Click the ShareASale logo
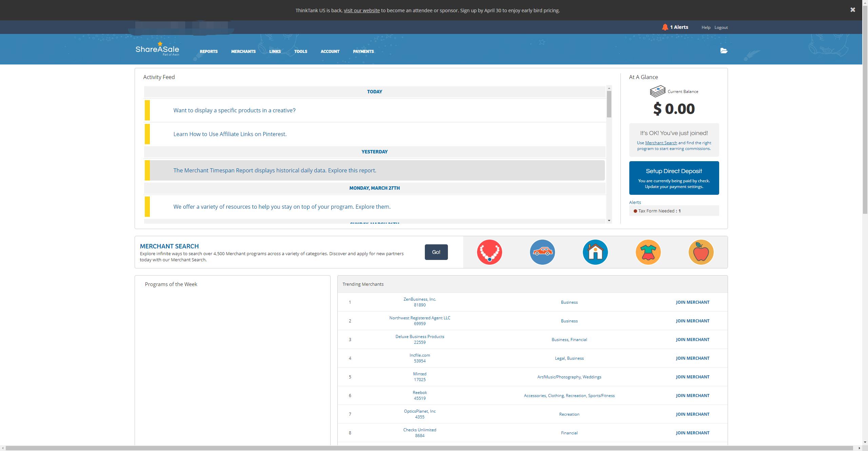This screenshot has width=868, height=451. click(x=157, y=49)
